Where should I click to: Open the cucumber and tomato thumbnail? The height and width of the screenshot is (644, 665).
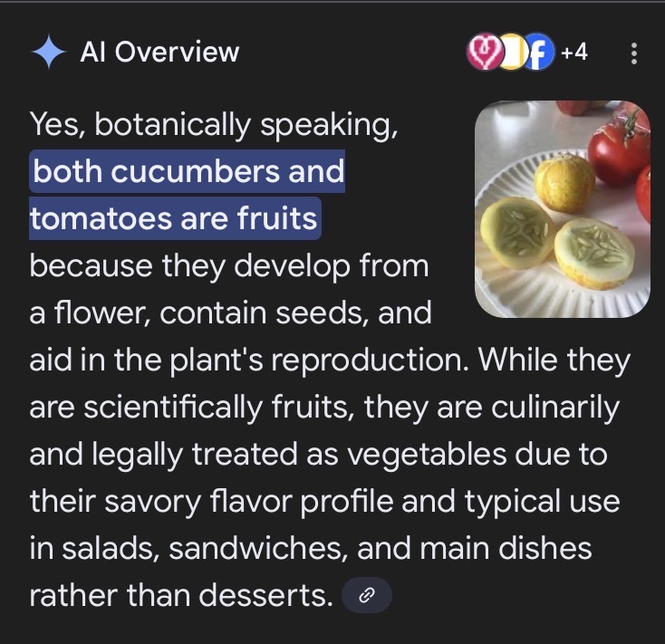pyautogui.click(x=562, y=208)
